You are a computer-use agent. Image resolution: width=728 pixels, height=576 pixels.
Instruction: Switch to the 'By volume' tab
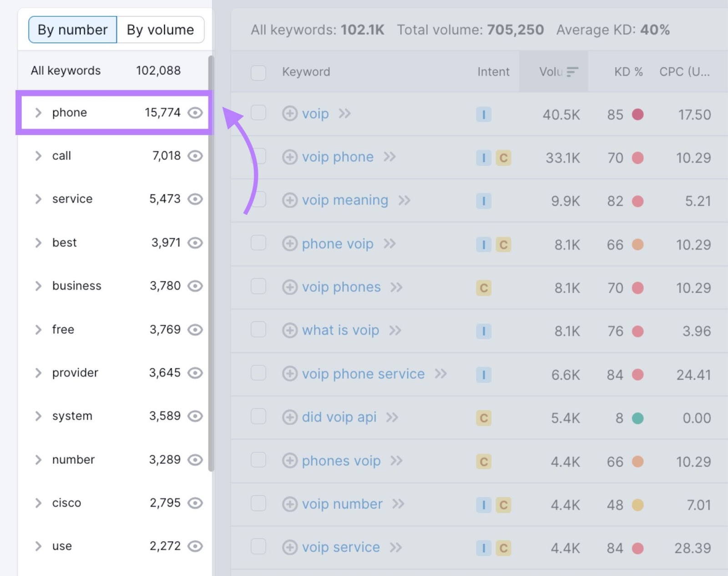tap(160, 30)
